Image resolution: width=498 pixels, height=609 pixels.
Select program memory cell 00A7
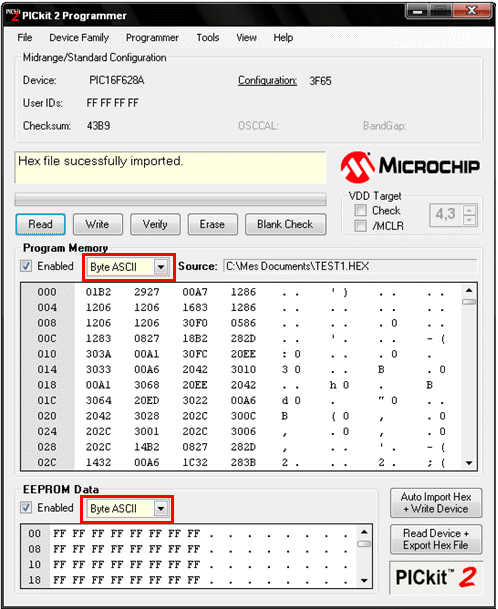pyautogui.click(x=195, y=292)
